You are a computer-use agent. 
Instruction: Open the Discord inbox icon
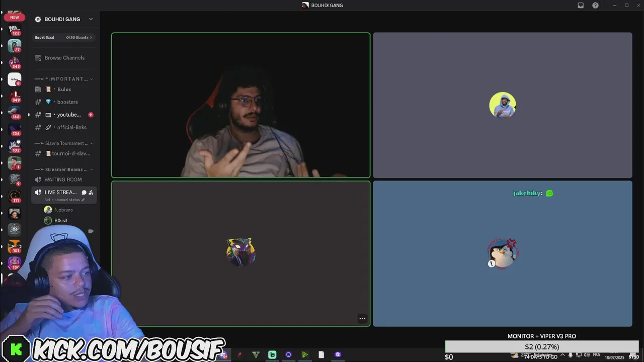(x=581, y=5)
